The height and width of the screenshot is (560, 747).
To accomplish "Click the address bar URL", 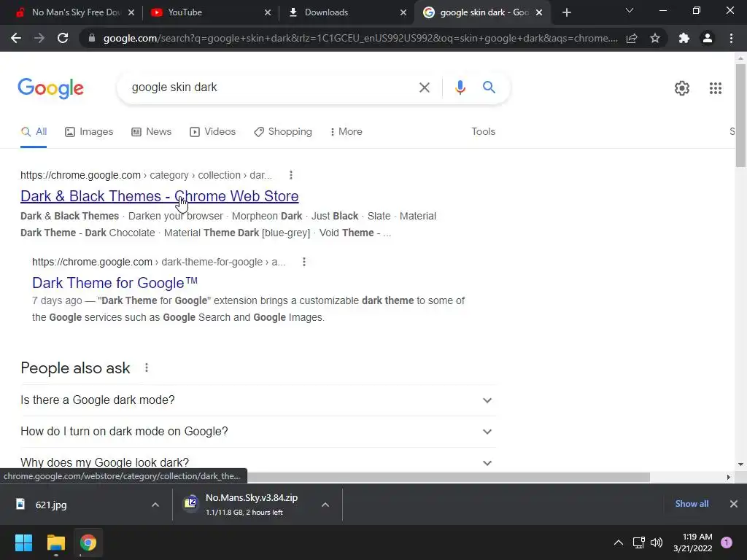I will [x=360, y=38].
